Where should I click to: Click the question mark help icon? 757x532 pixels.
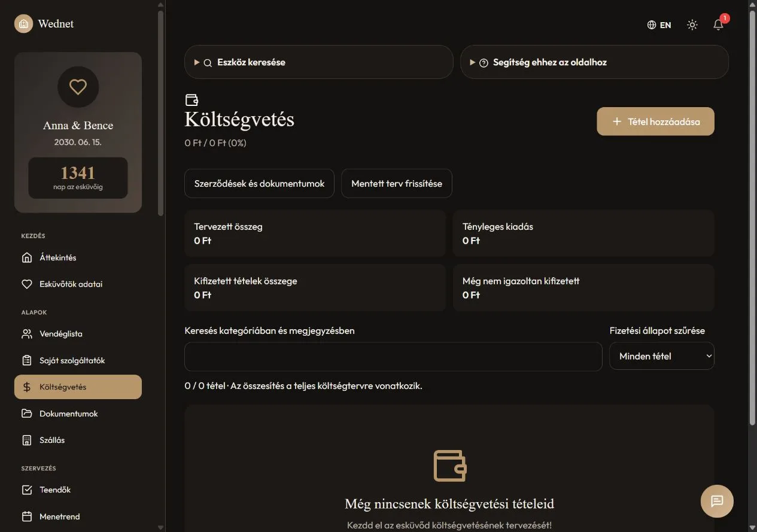point(484,63)
